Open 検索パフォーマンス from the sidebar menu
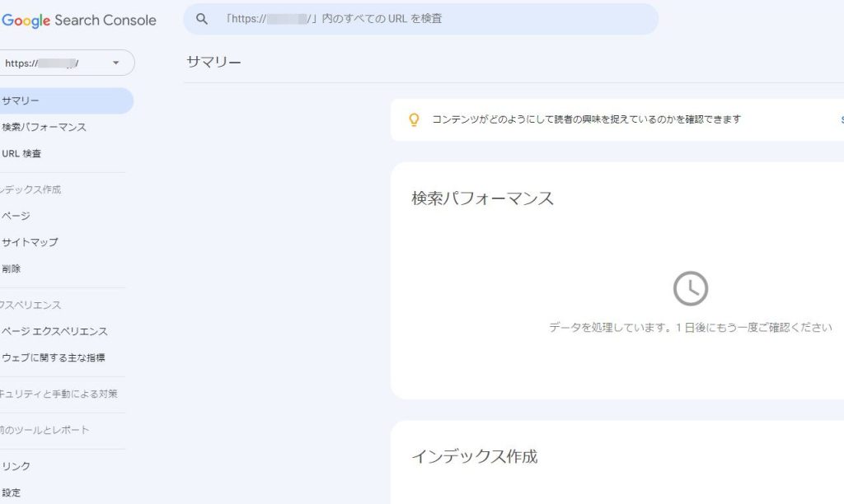 point(45,127)
